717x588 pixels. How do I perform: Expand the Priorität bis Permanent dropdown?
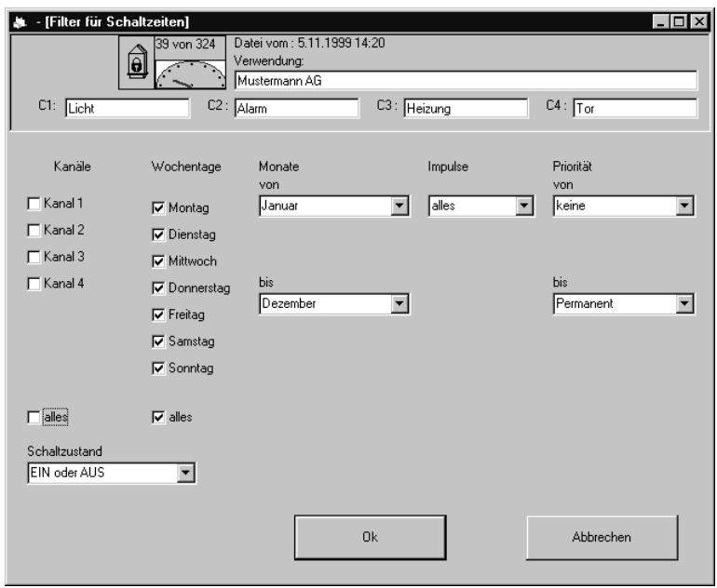coord(687,304)
